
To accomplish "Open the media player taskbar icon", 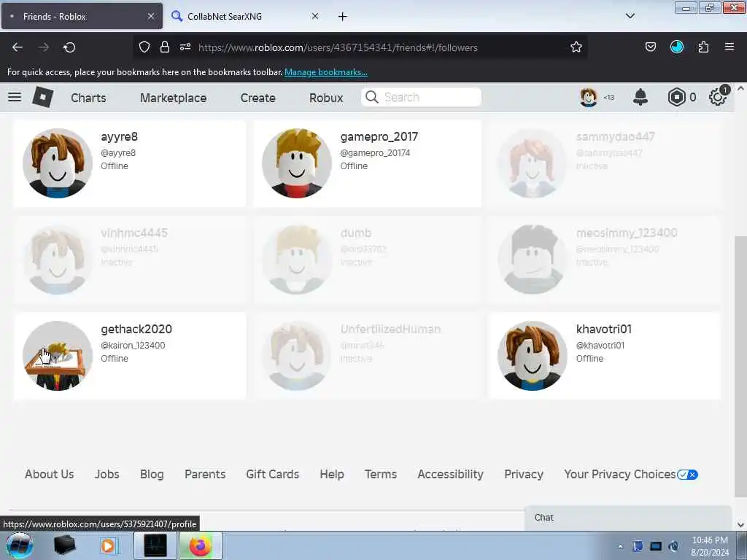I will 108,545.
